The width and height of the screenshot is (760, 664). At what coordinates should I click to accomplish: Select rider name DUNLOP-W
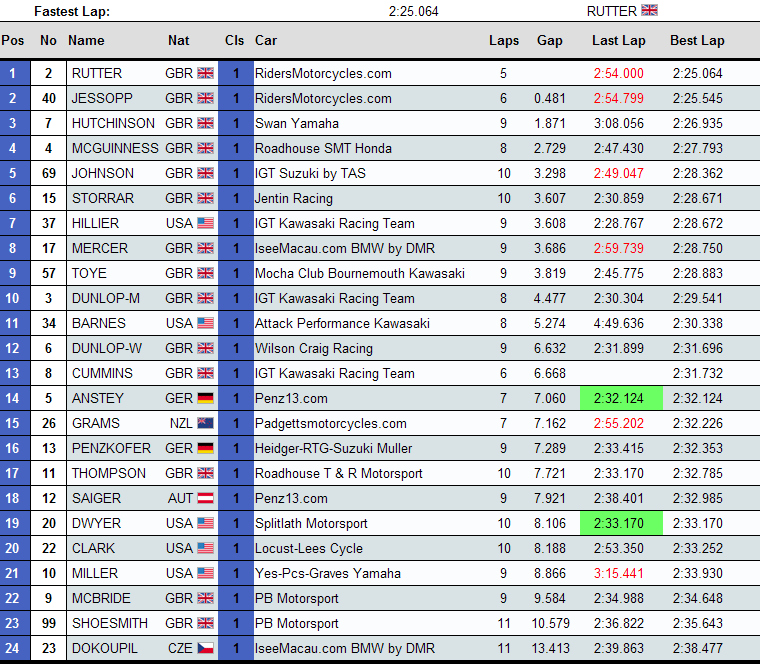click(x=107, y=348)
